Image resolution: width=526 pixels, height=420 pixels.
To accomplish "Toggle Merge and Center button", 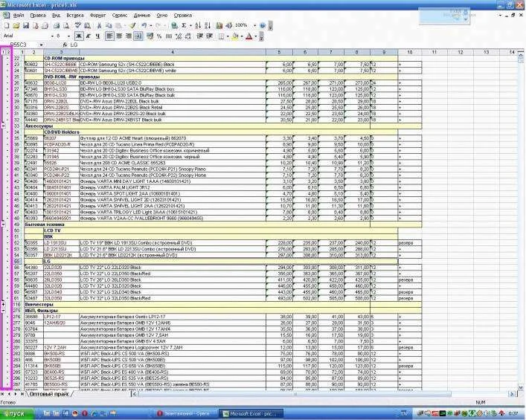I will (x=138, y=36).
